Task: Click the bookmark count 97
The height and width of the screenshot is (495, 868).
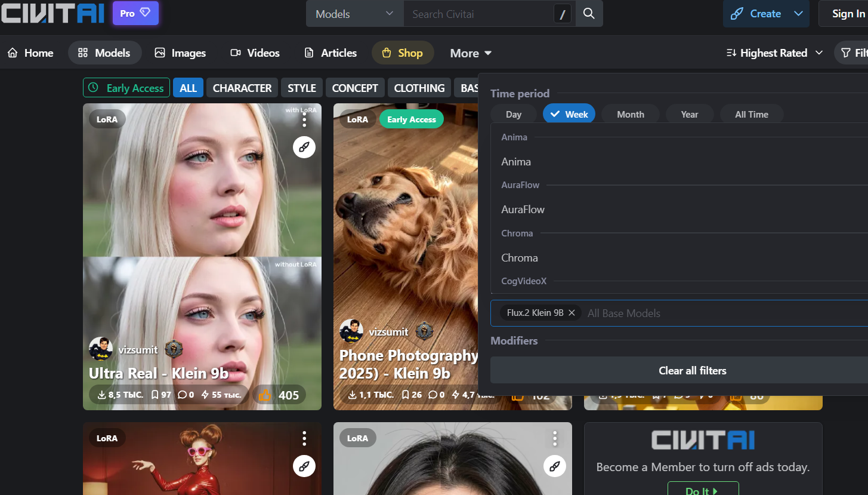Action: coord(161,395)
